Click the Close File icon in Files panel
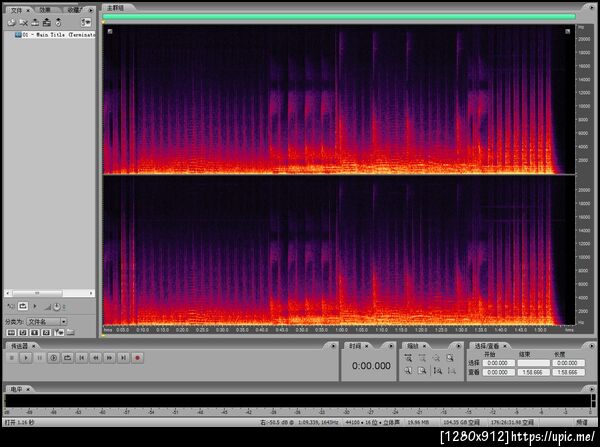 click(23, 23)
